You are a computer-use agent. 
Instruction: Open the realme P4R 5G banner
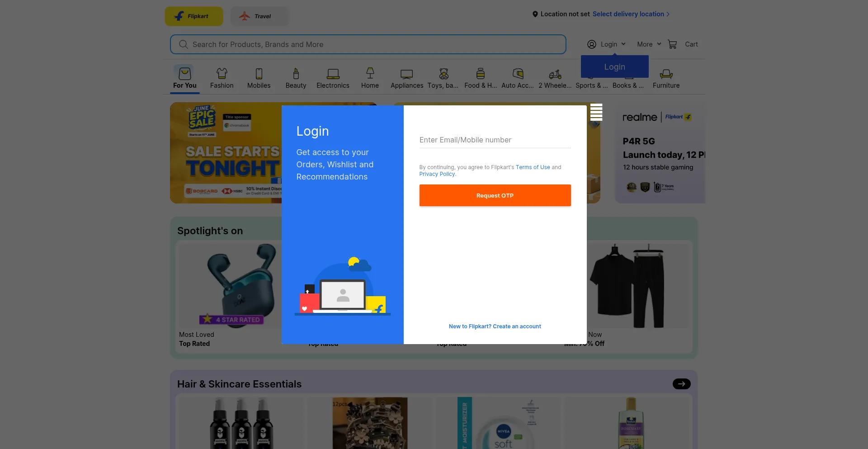click(660, 153)
